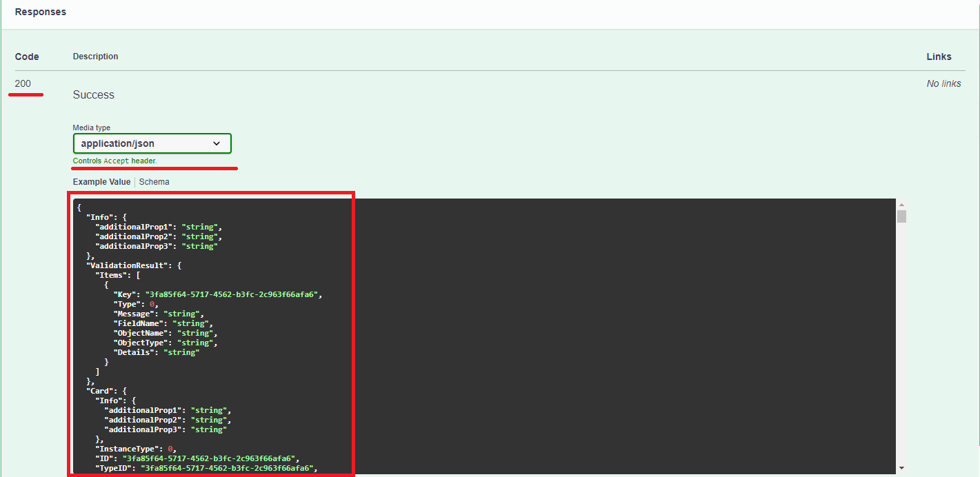Click the "TypeID" line in the JSON
This screenshot has width=980, height=477.
pyautogui.click(x=113, y=468)
